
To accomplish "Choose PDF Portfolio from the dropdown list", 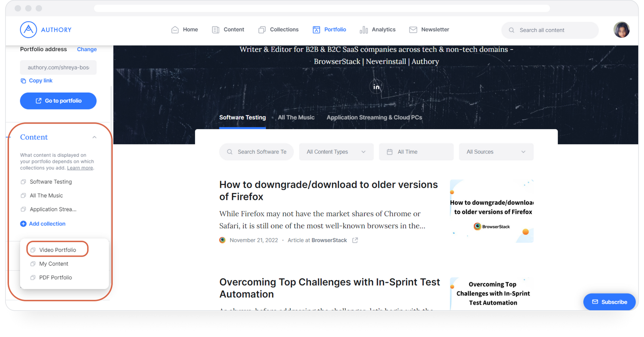I will click(x=51, y=277).
